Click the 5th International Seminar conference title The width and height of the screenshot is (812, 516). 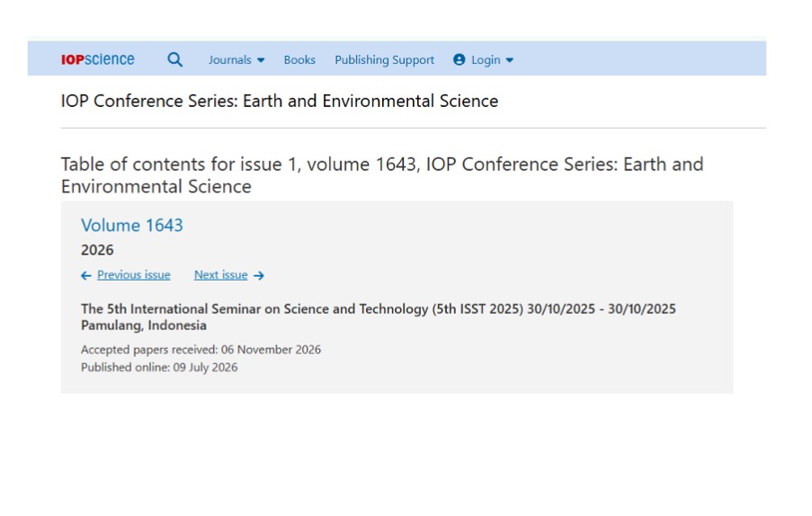(x=378, y=316)
